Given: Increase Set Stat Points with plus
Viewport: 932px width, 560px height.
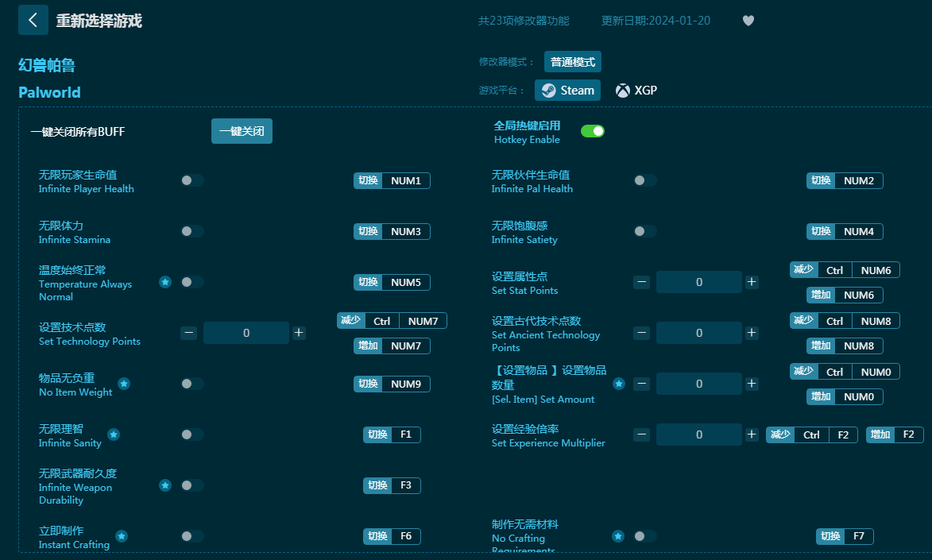Looking at the screenshot, I should [x=752, y=282].
